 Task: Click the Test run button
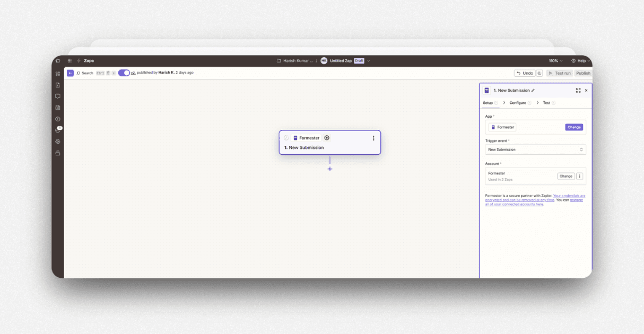(560, 73)
